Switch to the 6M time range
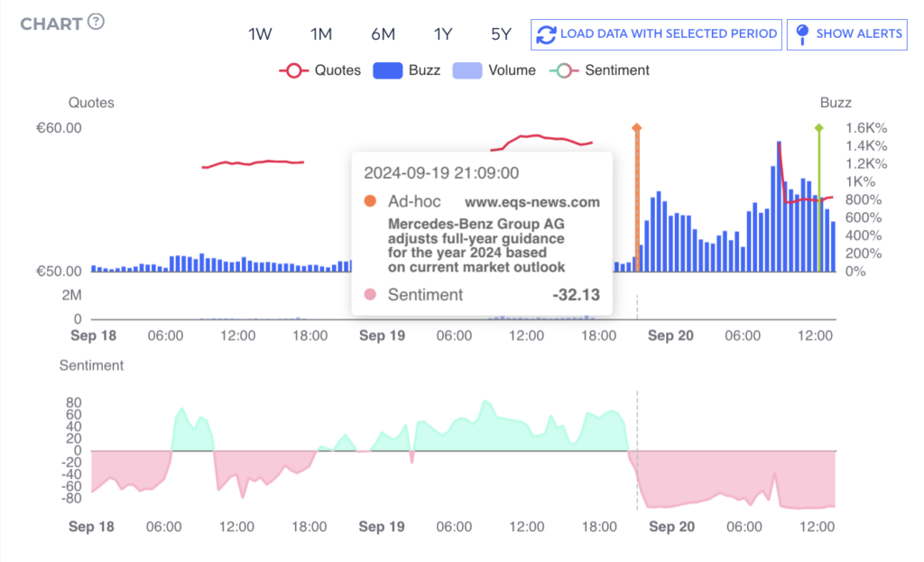 [x=383, y=34]
